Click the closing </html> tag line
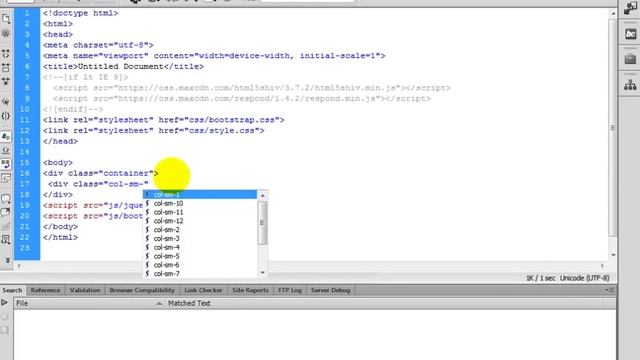The width and height of the screenshot is (640, 360). (x=60, y=237)
